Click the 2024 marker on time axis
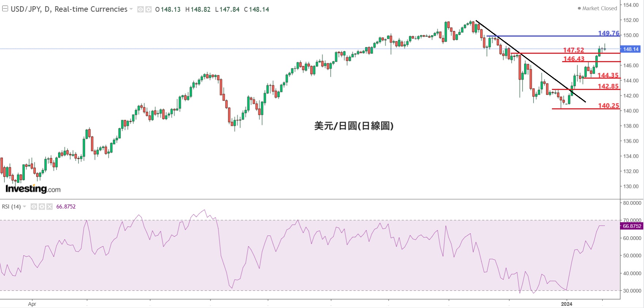This screenshot has width=644, height=308. click(567, 304)
